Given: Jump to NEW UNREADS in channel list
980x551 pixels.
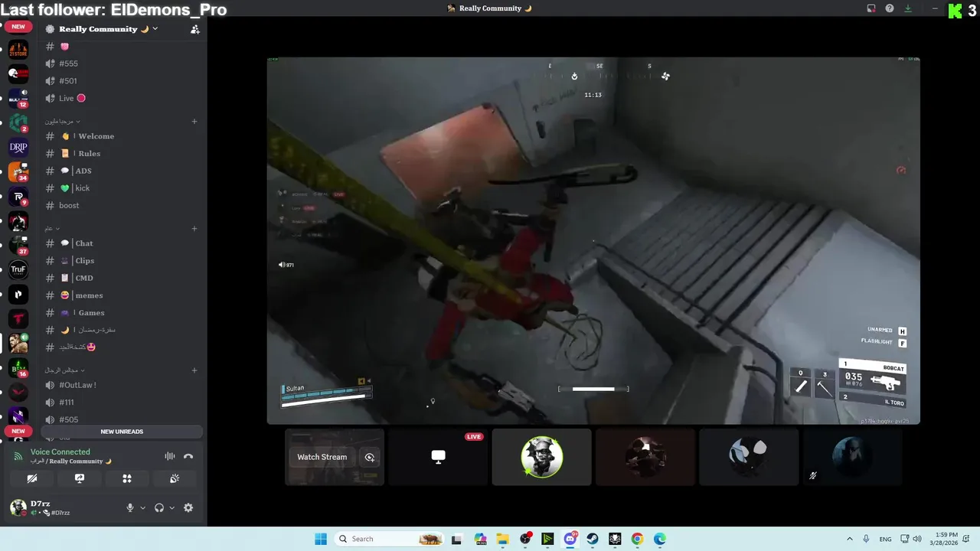Looking at the screenshot, I should pos(122,432).
